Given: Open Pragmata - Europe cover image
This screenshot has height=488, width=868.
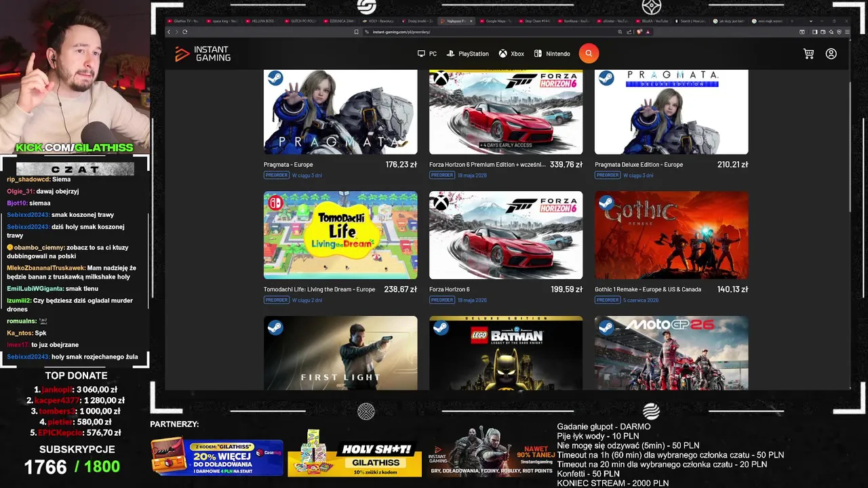Looking at the screenshot, I should click(x=340, y=112).
